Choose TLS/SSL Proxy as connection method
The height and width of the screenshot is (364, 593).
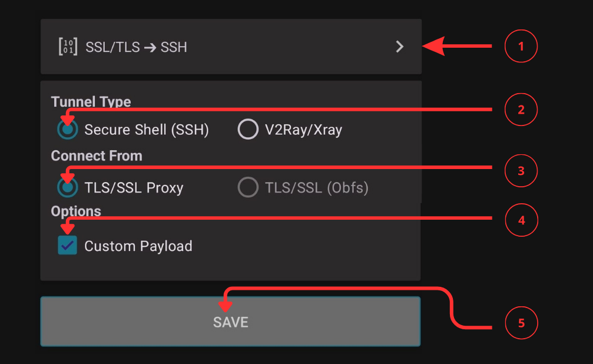[x=67, y=187]
